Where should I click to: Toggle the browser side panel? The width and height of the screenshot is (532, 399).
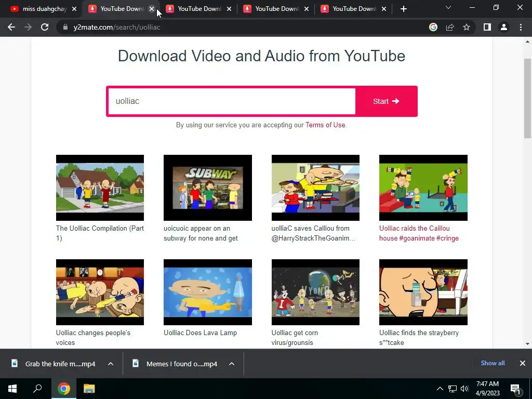pos(487,27)
